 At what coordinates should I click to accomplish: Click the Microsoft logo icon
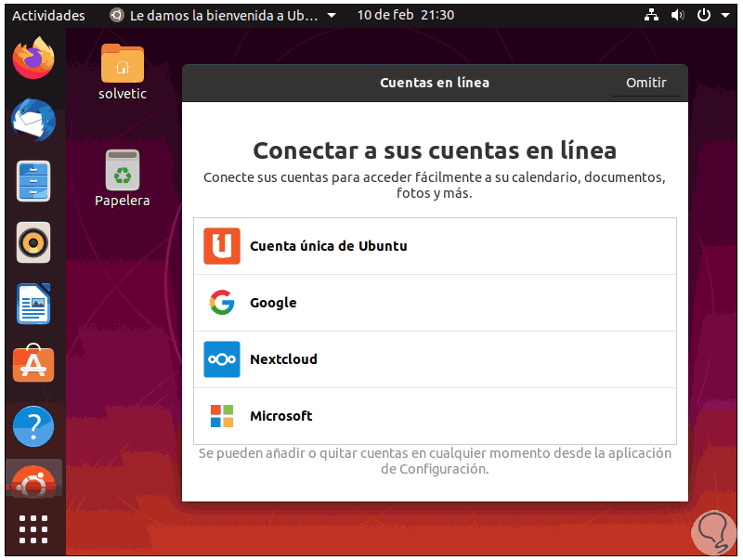pos(222,415)
